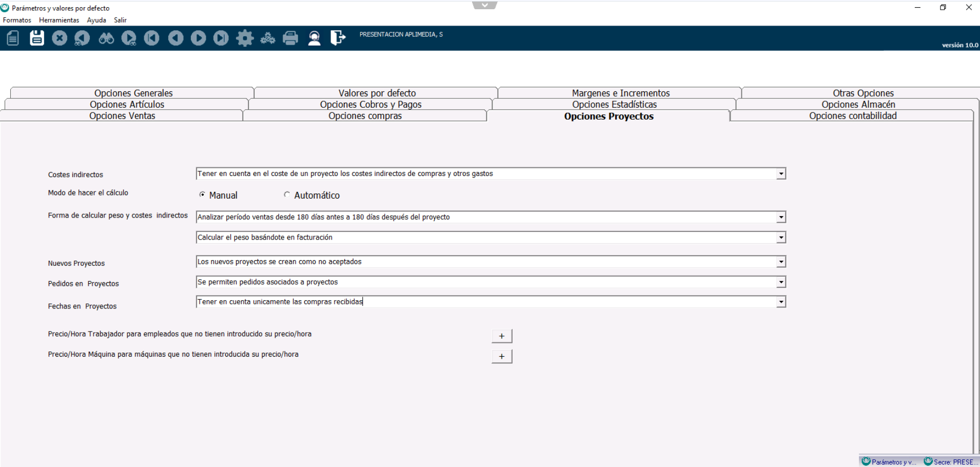Select the Automático calculation radio button

(x=287, y=195)
